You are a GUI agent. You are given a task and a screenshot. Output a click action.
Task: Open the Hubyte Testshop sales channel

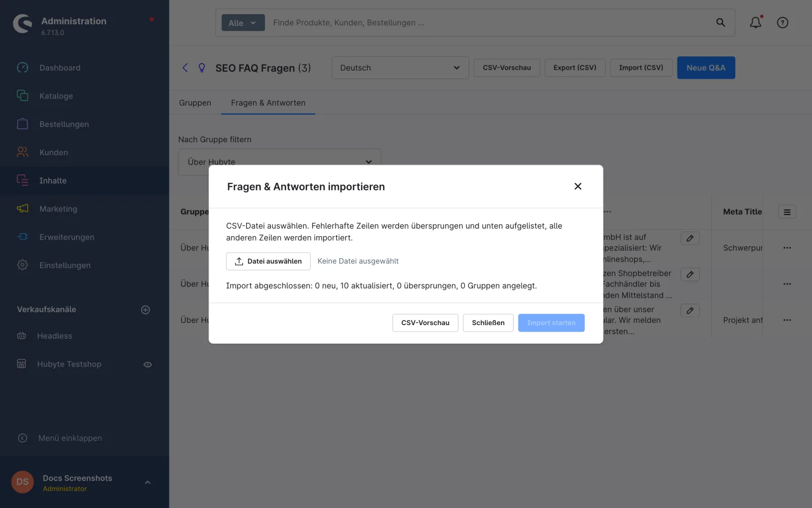click(x=69, y=364)
